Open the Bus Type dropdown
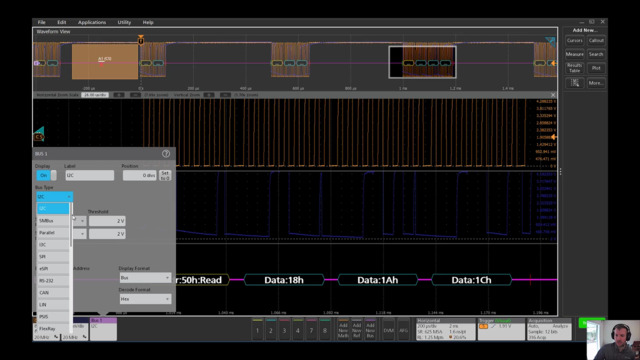The image size is (640, 360). pos(54,197)
